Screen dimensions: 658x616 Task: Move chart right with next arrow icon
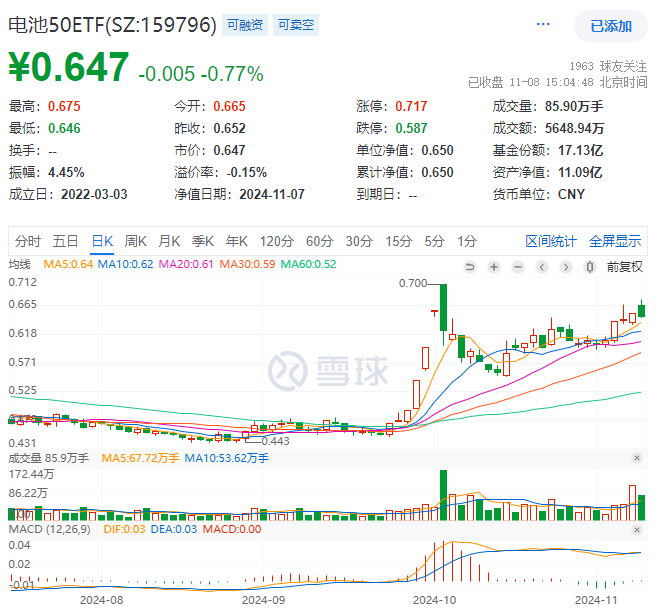pos(566,267)
